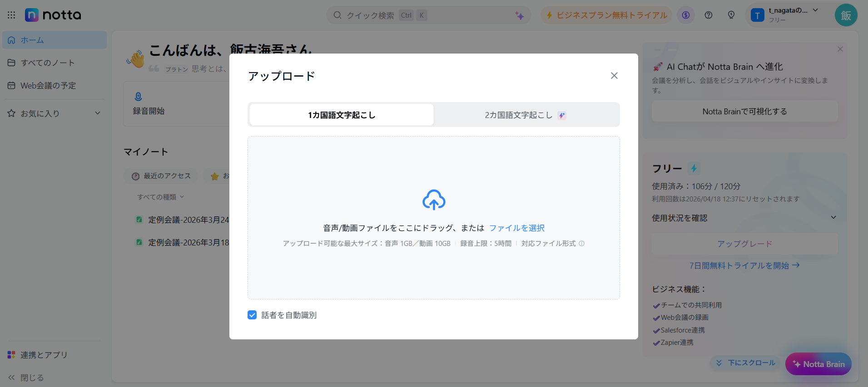This screenshot has height=387, width=868.
Task: Switch to 2カ国語文字起こし tab
Action: [526, 115]
